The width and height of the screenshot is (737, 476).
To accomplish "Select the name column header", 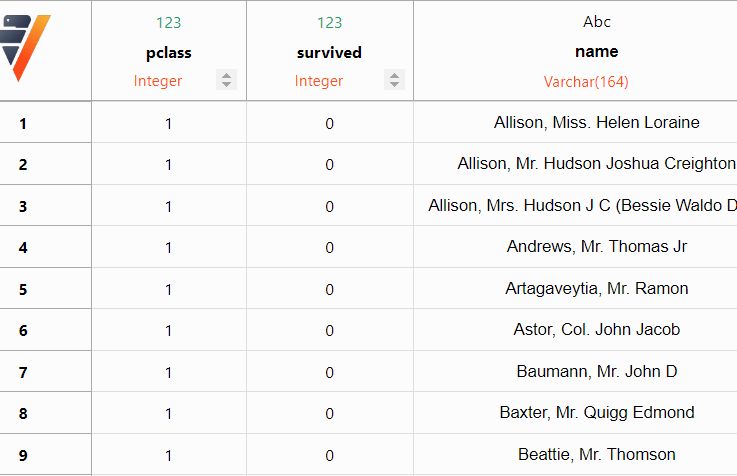I will tap(597, 51).
